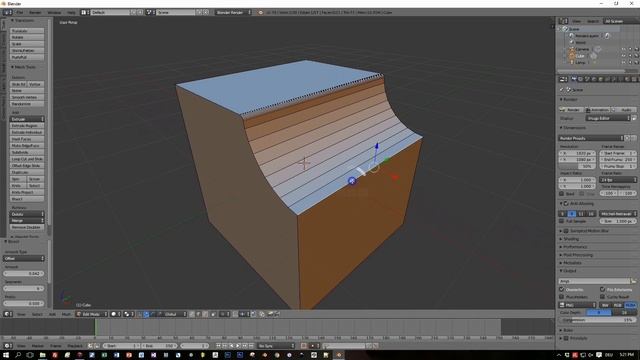Add a render preset with plus icon
This screenshot has width=640, height=360.
click(x=627, y=138)
